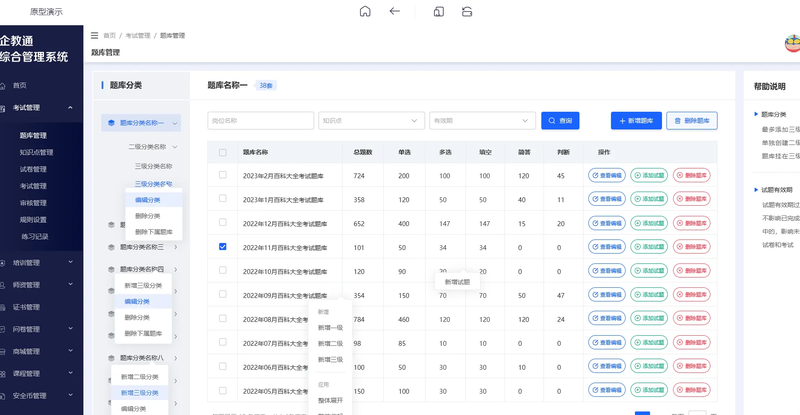Collapse 考试管理 sidebar section chevron
Image resolution: width=800 pixels, height=415 pixels.
tap(70, 107)
